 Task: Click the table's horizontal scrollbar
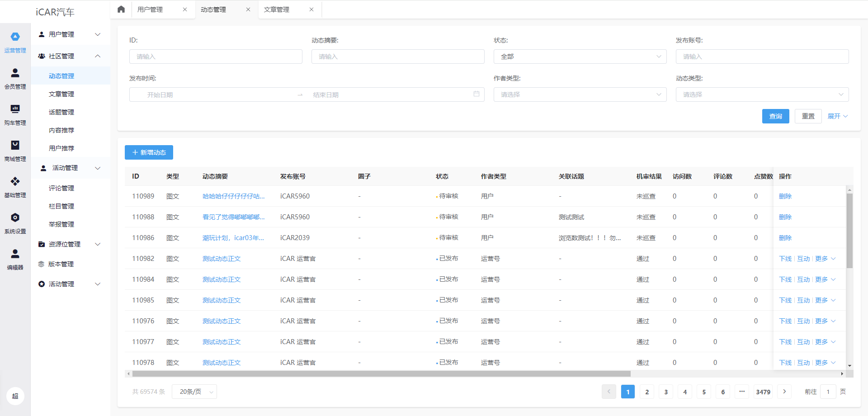[381, 373]
